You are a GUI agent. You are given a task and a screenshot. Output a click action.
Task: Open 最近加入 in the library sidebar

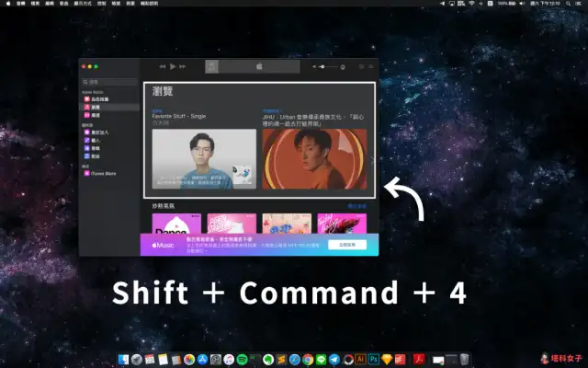coord(110,132)
